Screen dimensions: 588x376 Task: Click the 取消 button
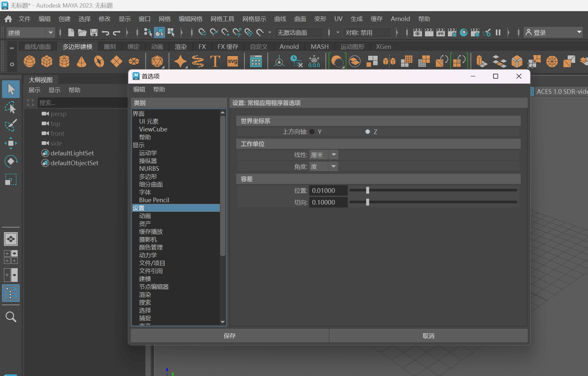click(429, 336)
